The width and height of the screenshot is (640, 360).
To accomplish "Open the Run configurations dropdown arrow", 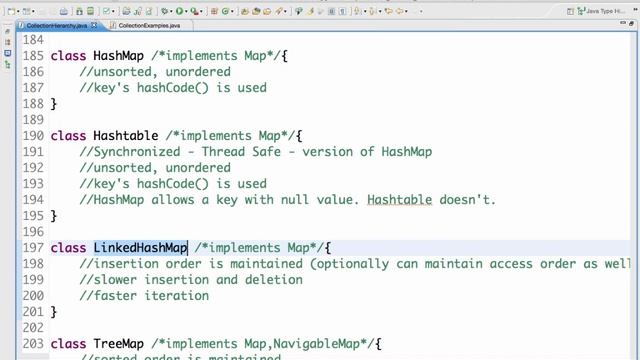I will (x=186, y=11).
